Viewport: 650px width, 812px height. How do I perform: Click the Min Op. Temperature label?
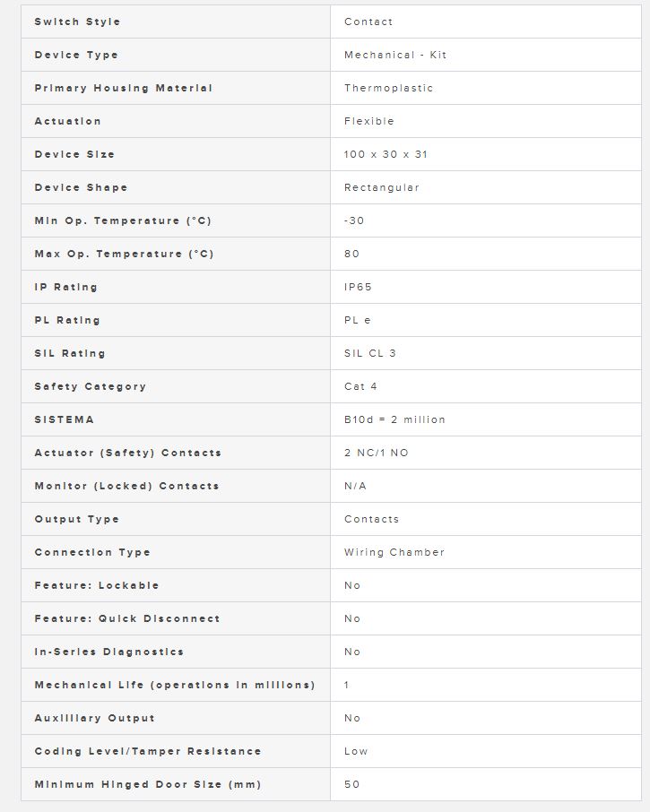(x=123, y=220)
